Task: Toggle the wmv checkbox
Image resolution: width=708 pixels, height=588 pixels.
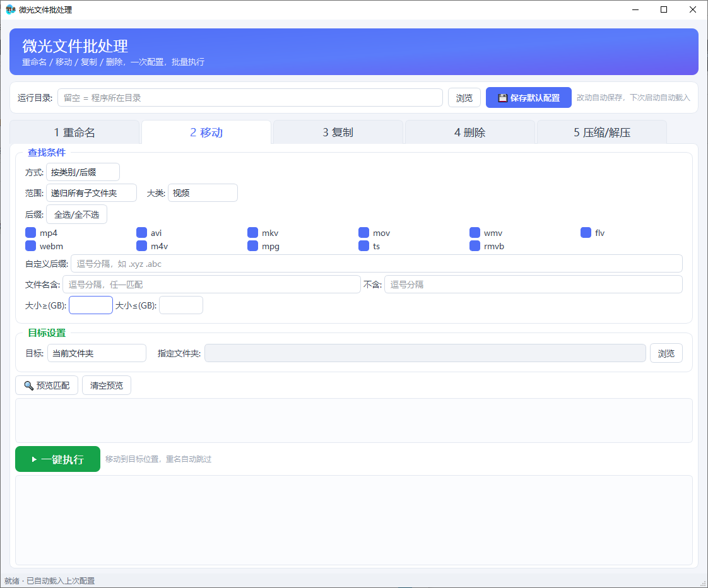Action: 475,233
